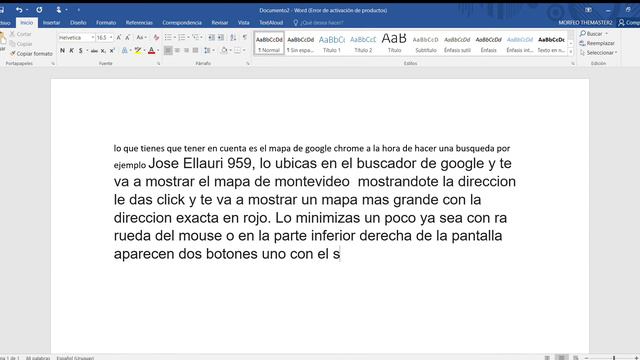Switch to Vista tab

coord(244,23)
